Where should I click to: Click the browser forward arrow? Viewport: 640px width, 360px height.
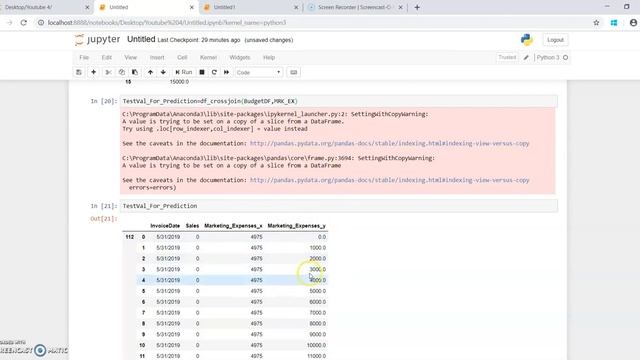[x=9, y=23]
